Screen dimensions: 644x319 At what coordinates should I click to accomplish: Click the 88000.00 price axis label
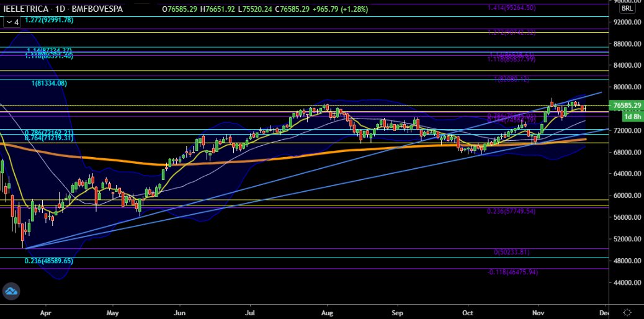coord(627,44)
